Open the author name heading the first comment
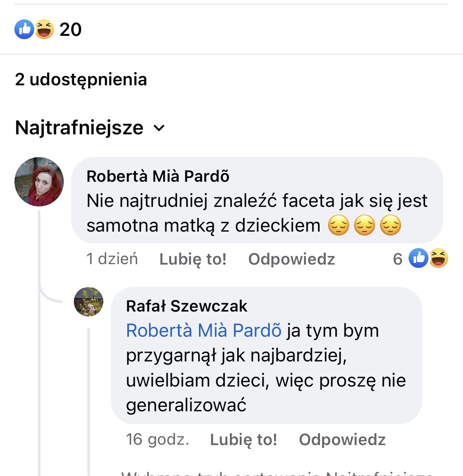 (158, 176)
